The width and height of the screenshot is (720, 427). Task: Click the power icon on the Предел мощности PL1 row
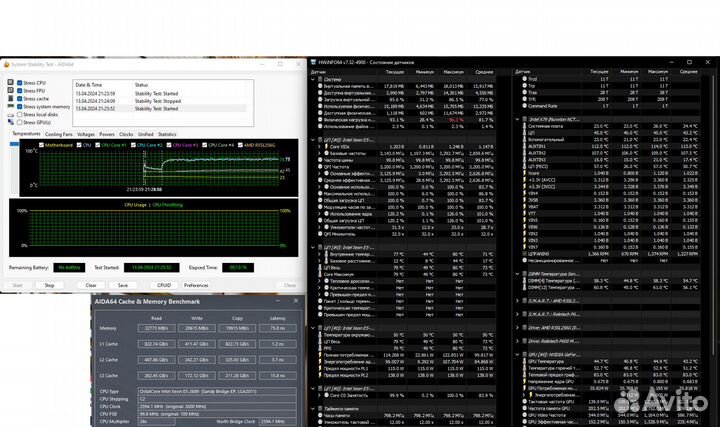click(x=321, y=368)
